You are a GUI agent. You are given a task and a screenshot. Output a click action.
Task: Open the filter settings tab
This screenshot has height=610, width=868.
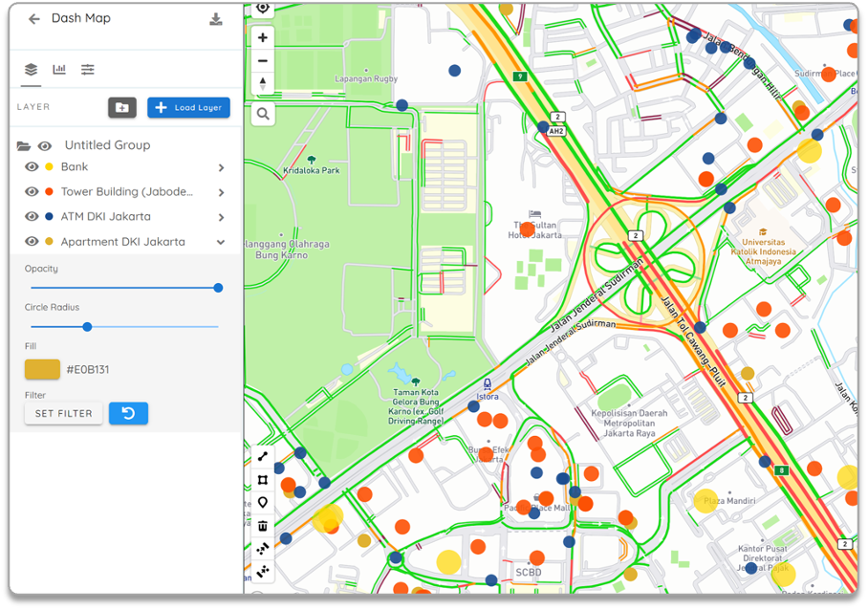pos(87,69)
